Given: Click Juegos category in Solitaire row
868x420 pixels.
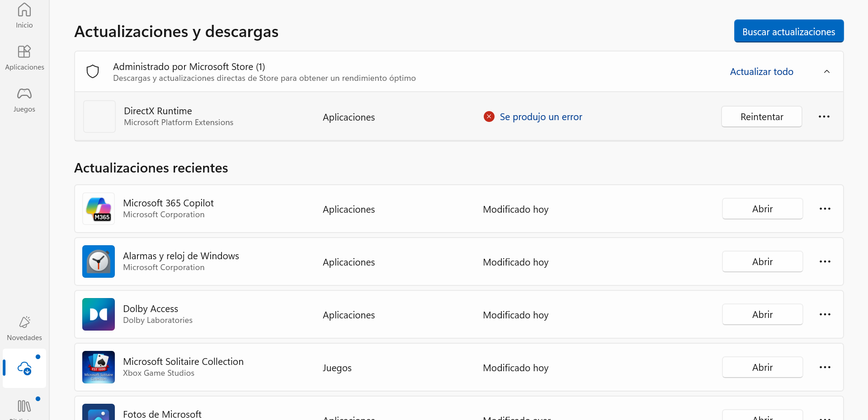Looking at the screenshot, I should (x=337, y=368).
